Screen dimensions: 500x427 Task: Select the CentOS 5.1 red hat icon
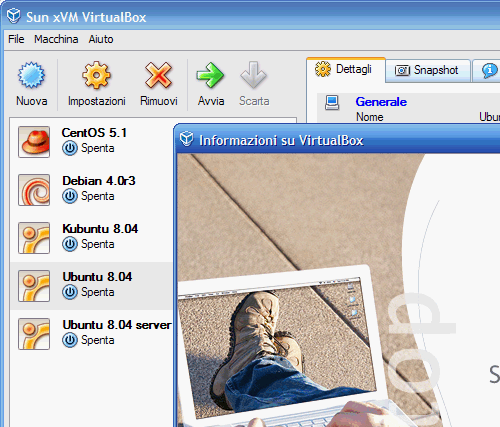click(34, 142)
